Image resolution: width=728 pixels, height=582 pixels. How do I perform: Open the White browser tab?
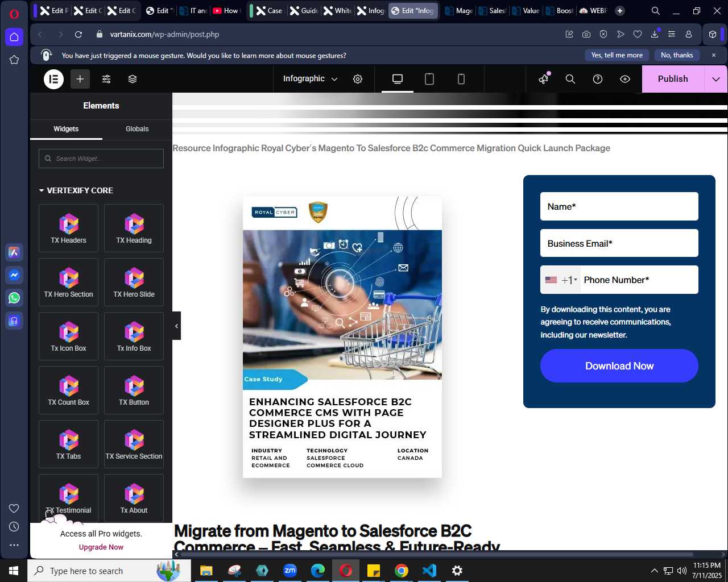click(337, 10)
